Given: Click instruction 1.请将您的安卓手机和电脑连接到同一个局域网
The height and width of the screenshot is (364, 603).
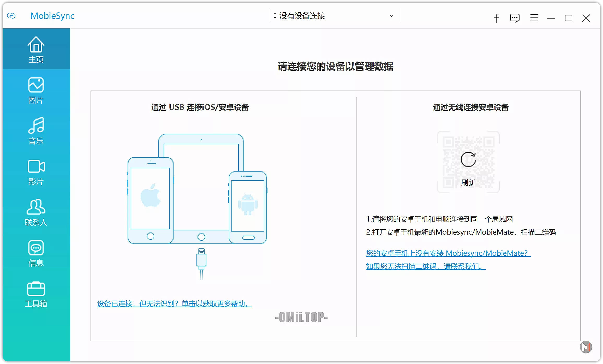Looking at the screenshot, I should [x=439, y=219].
